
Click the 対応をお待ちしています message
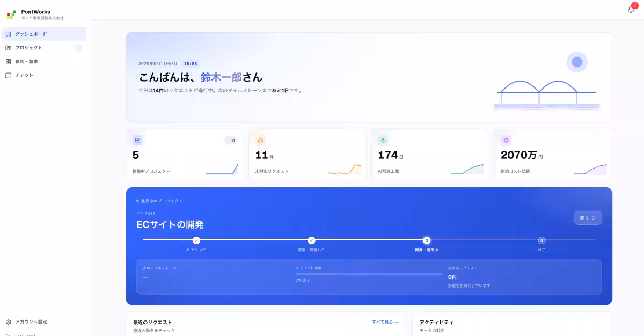point(469,286)
